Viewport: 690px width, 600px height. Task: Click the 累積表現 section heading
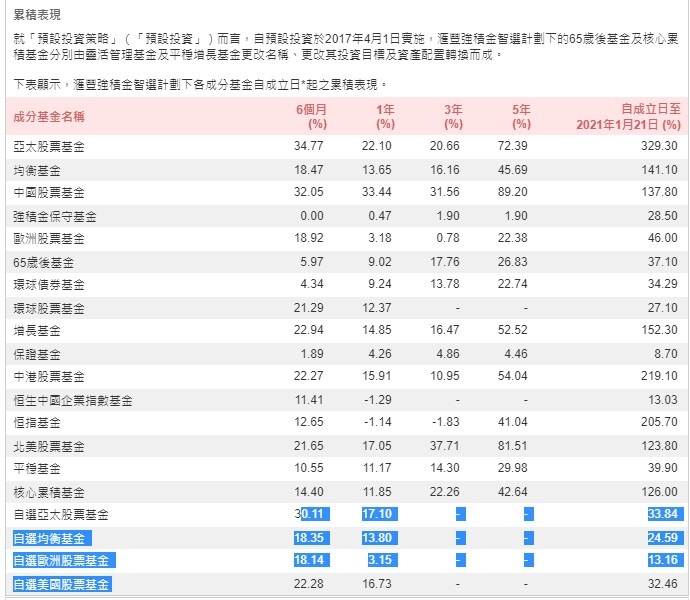click(37, 15)
